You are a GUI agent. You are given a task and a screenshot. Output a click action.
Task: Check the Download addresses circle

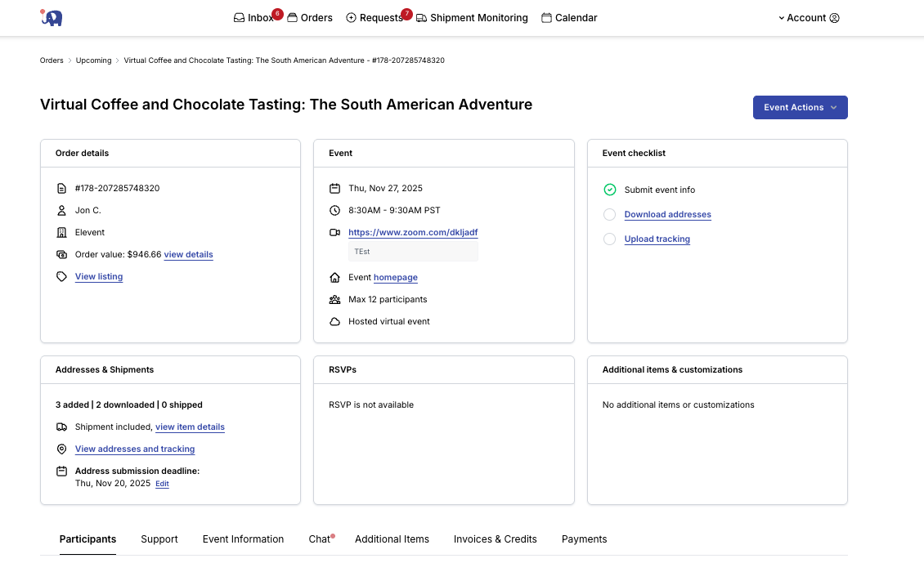click(609, 215)
